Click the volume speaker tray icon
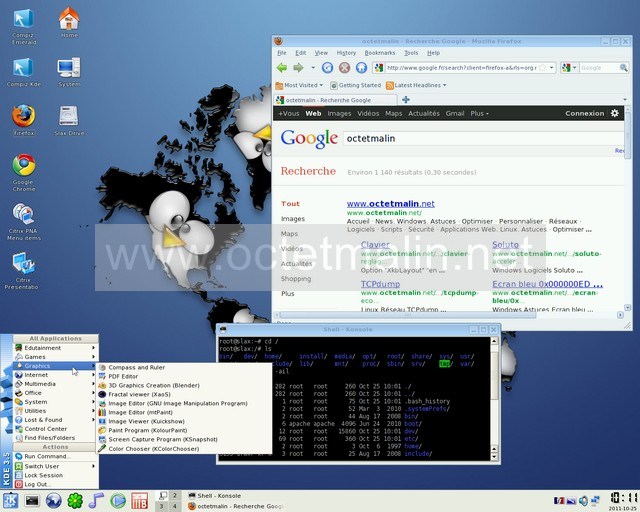 click(x=583, y=501)
